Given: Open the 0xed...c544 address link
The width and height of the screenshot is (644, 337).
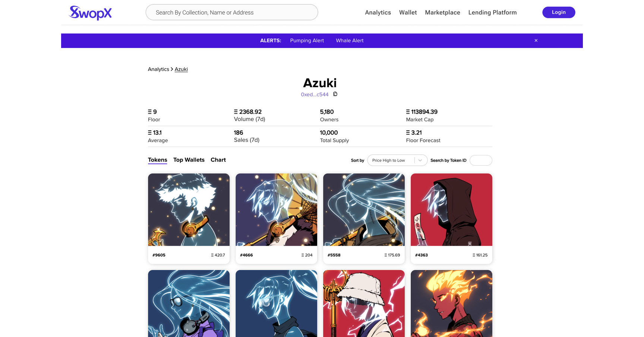Looking at the screenshot, I should pos(315,95).
